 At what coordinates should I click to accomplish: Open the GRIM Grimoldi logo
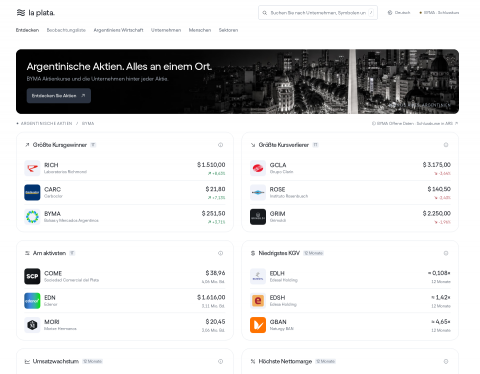point(258,217)
